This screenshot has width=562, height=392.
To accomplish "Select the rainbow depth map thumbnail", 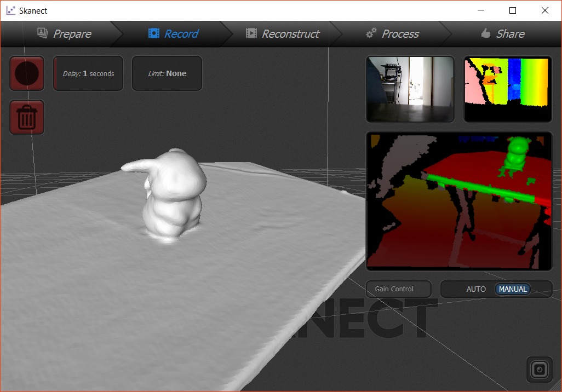I will tap(508, 89).
